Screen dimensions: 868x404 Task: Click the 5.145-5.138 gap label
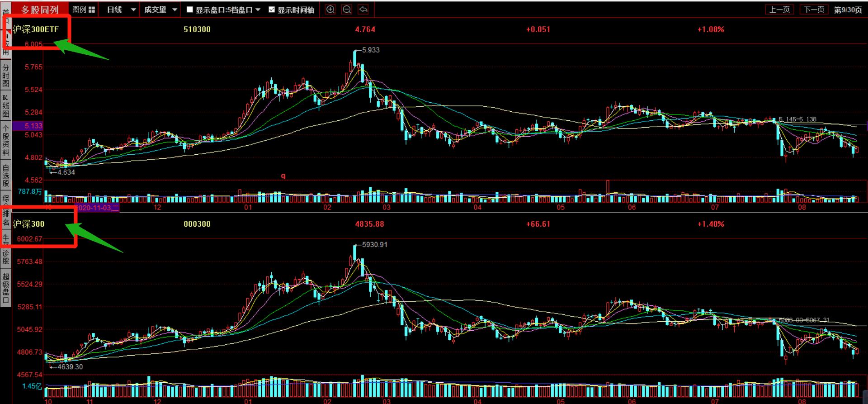[797, 119]
